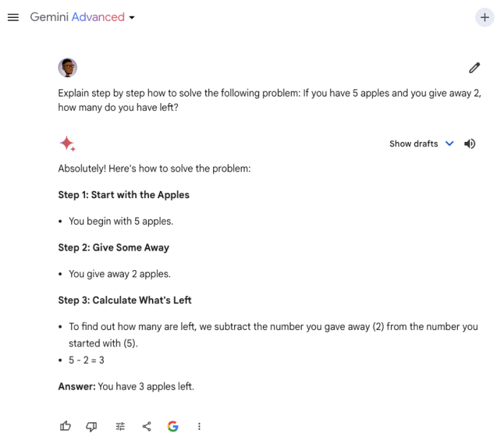Image resolution: width=504 pixels, height=443 pixels.
Task: Click the user prompt about 5 apples
Action: 269,100
